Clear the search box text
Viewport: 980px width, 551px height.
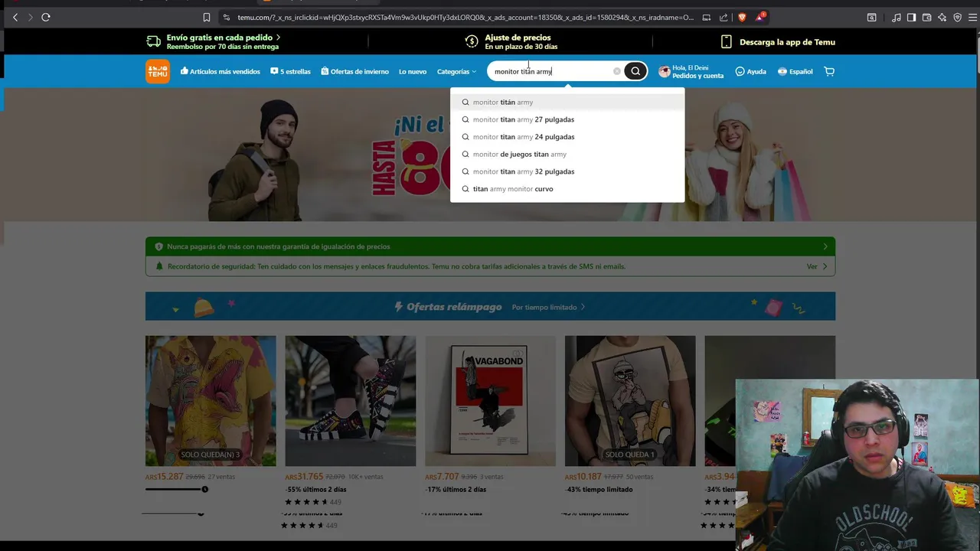[x=617, y=71]
